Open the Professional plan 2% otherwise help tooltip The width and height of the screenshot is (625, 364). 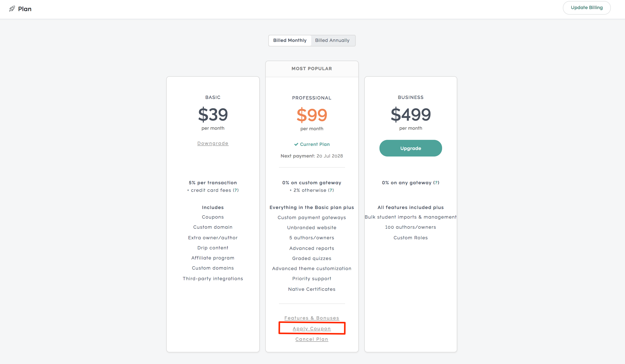[x=331, y=190]
